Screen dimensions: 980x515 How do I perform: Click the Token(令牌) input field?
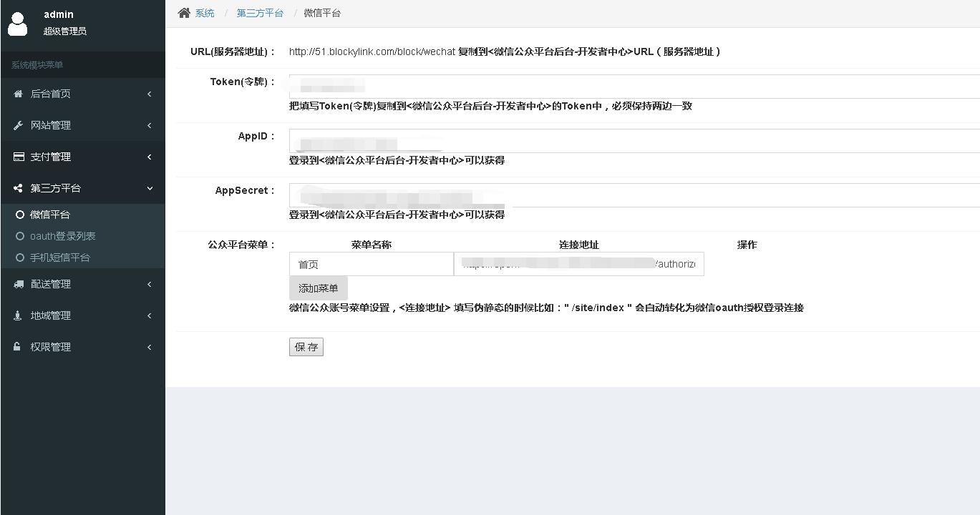pos(634,87)
